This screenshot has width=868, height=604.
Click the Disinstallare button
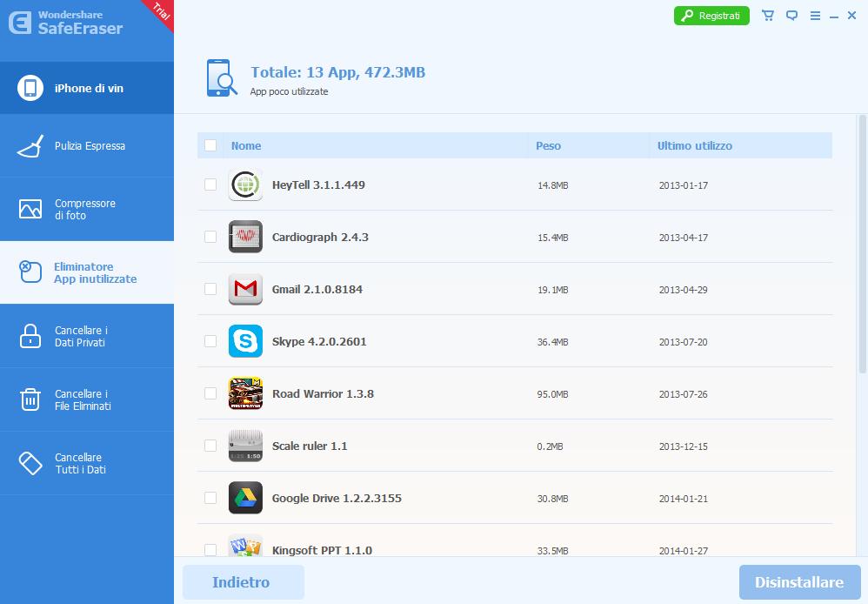[x=800, y=582]
